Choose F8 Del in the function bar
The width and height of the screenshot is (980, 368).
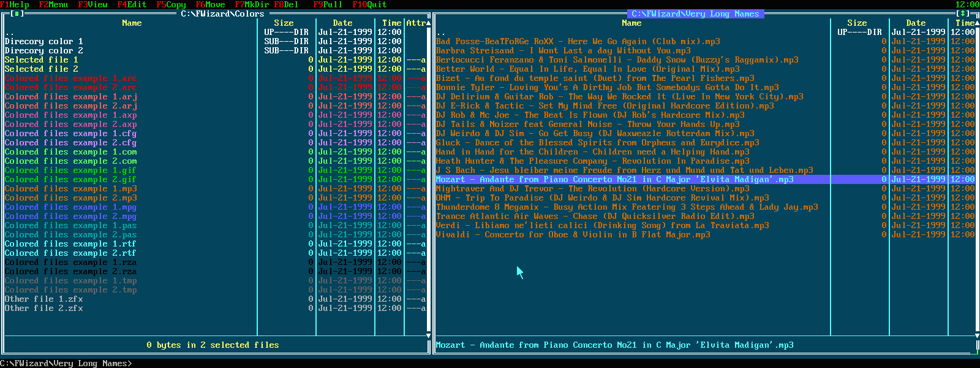tap(286, 4)
